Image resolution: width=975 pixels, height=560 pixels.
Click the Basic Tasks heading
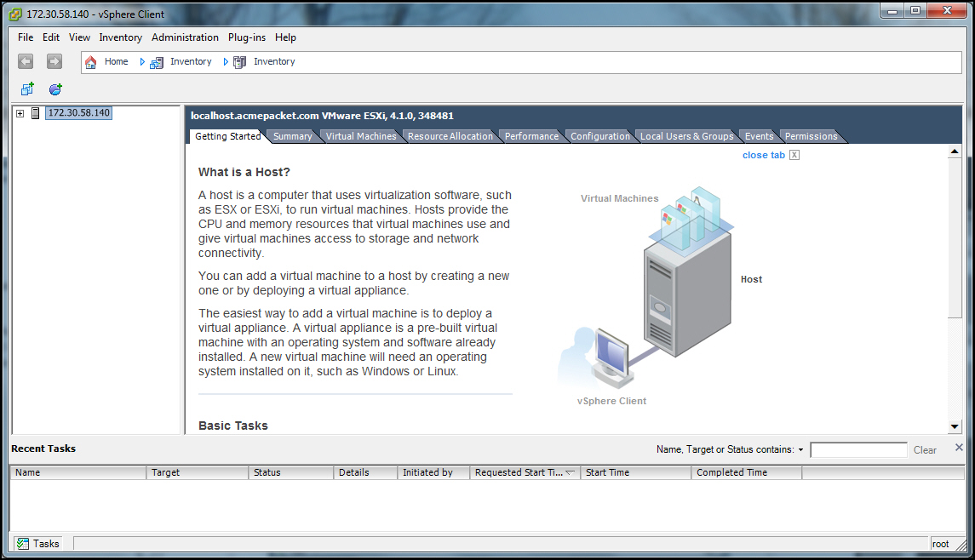[x=233, y=426]
